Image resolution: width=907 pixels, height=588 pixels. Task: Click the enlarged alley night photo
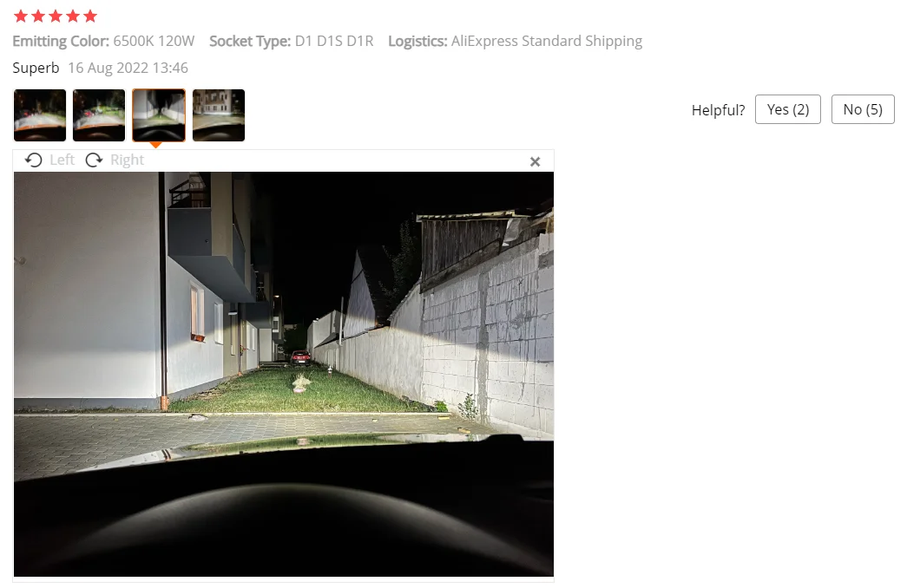[x=284, y=374]
